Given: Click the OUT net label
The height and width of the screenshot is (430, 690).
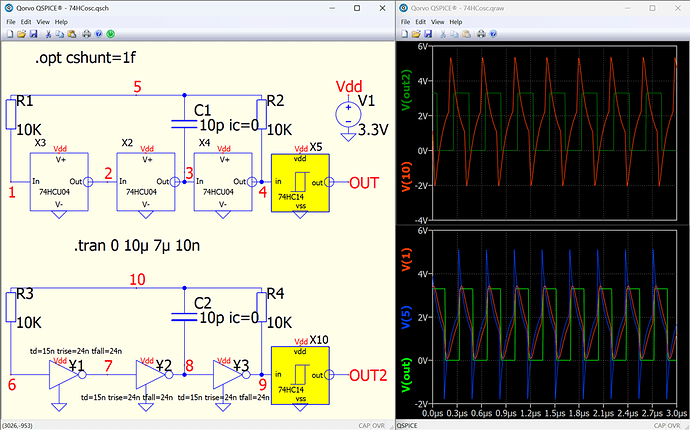Looking at the screenshot, I should (x=364, y=183).
